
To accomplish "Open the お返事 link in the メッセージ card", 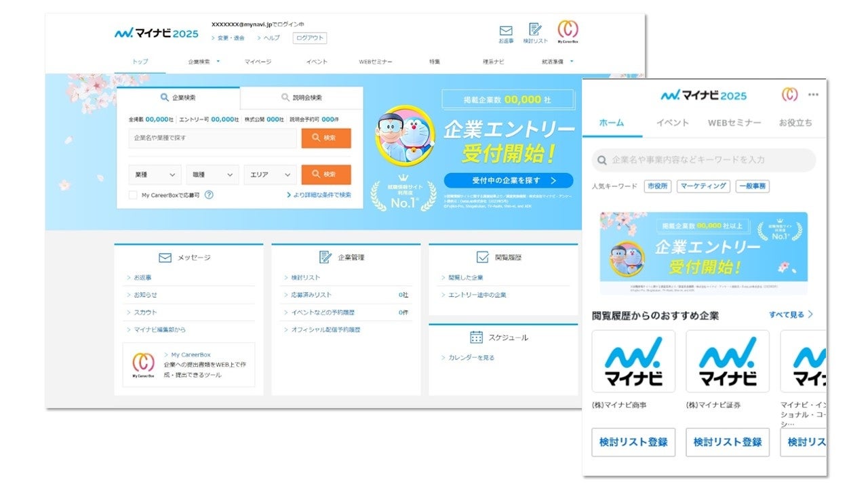I will point(139,277).
